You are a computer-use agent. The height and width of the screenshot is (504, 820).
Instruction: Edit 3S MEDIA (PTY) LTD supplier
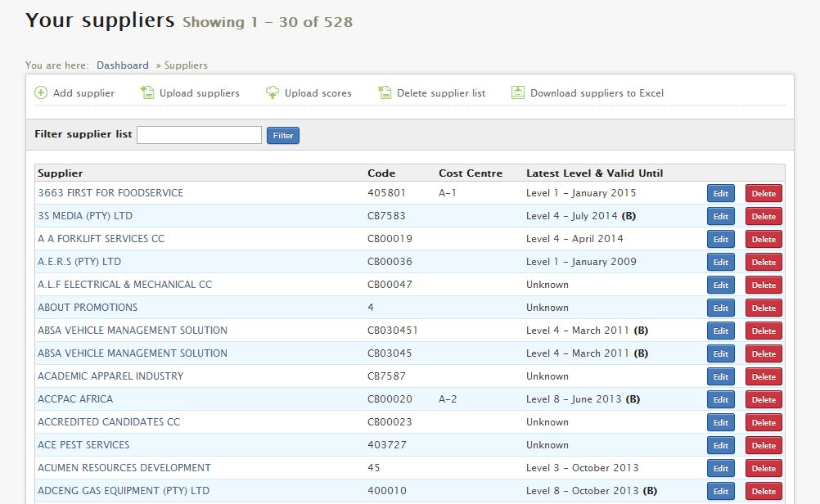point(721,217)
